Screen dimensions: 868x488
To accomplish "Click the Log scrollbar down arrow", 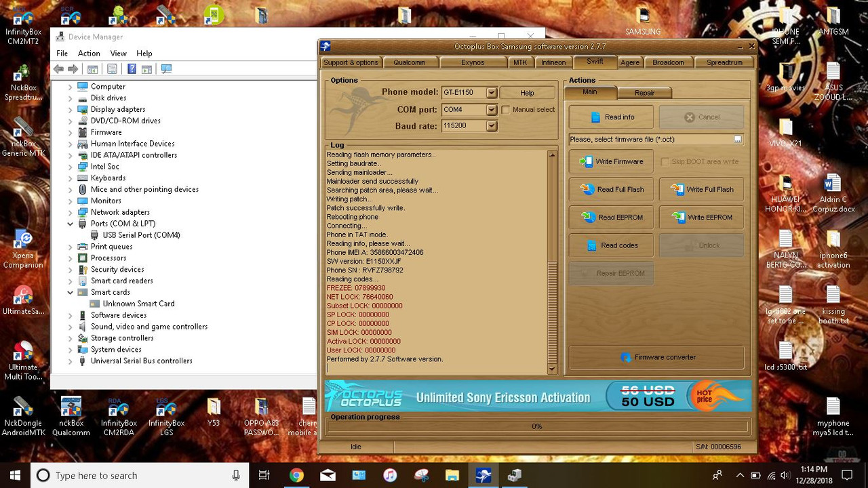I will (x=551, y=369).
